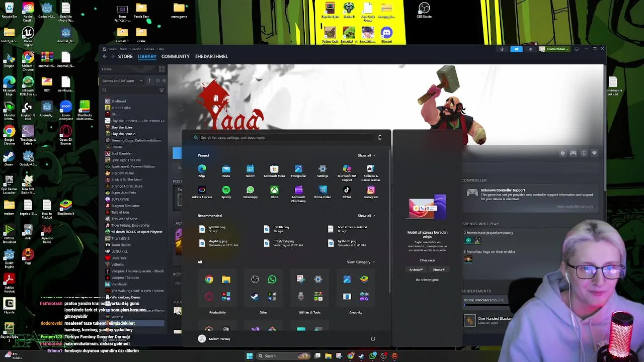
Task: Open Microsoft Clipchamp
Action: [x=298, y=194]
